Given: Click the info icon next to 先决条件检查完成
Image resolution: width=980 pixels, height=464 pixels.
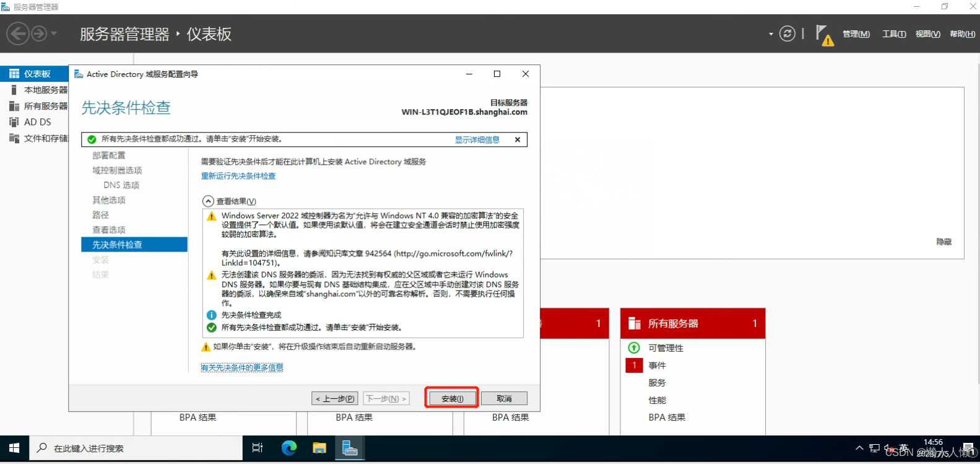Looking at the screenshot, I should pyautogui.click(x=212, y=315).
